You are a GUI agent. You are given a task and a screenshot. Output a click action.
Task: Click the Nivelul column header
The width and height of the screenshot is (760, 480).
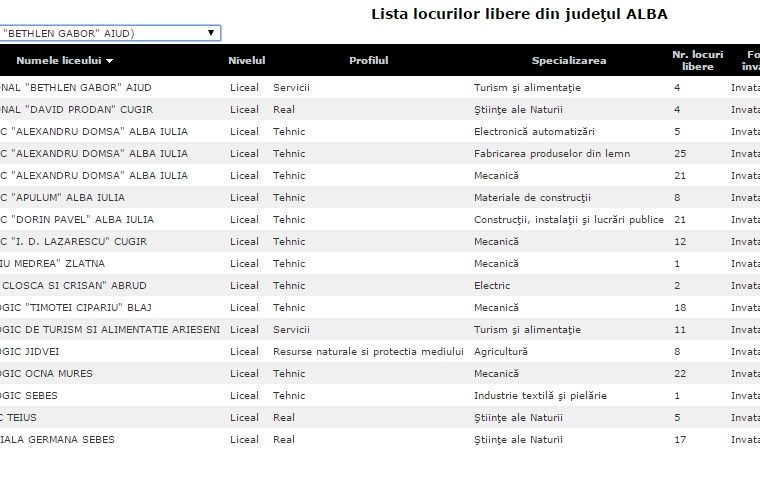[x=247, y=61]
